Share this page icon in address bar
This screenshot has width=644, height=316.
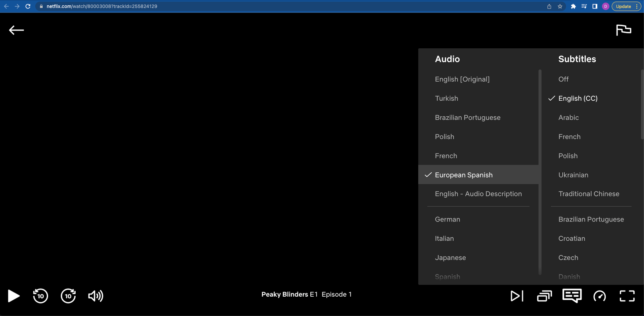(x=549, y=6)
